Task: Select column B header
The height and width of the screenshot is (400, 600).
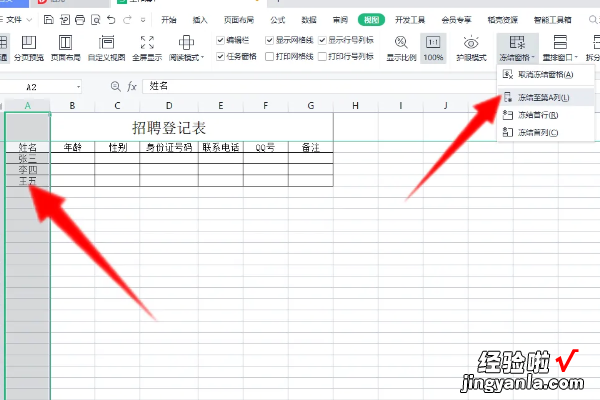Action: coord(72,106)
